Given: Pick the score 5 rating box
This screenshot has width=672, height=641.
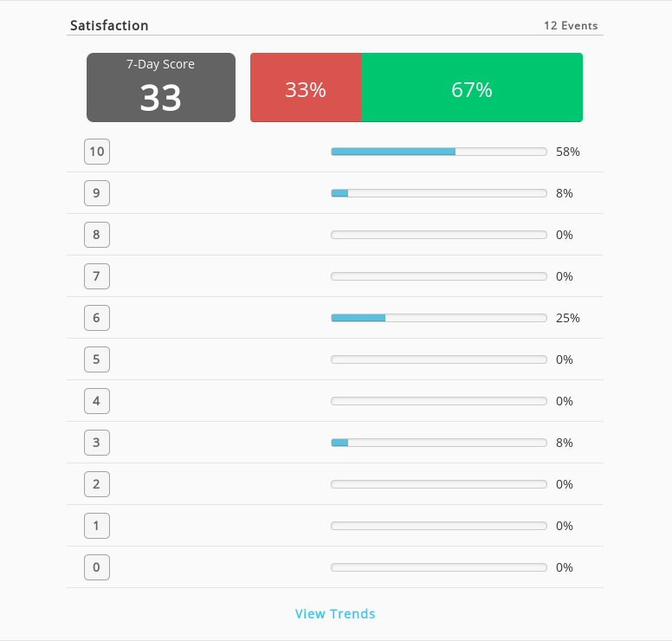Looking at the screenshot, I should click(97, 359).
